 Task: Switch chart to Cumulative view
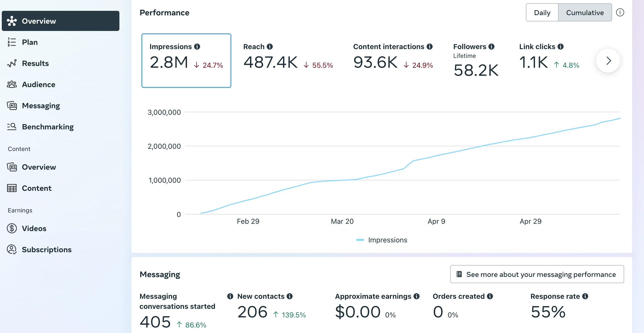point(585,13)
